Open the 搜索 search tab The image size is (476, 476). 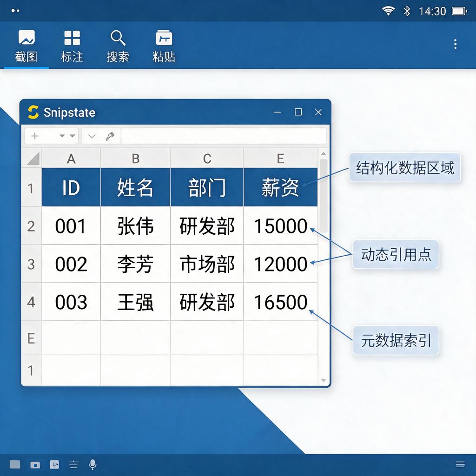click(118, 46)
